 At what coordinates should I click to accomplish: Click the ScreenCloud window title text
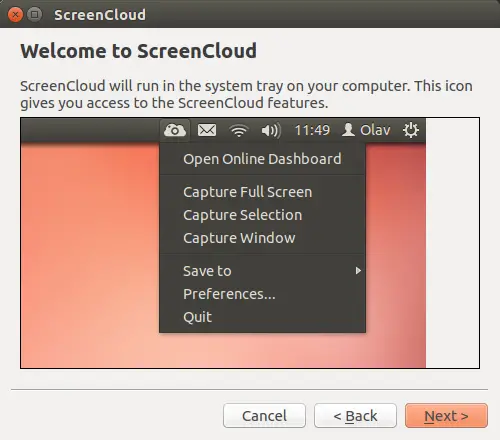tap(100, 15)
